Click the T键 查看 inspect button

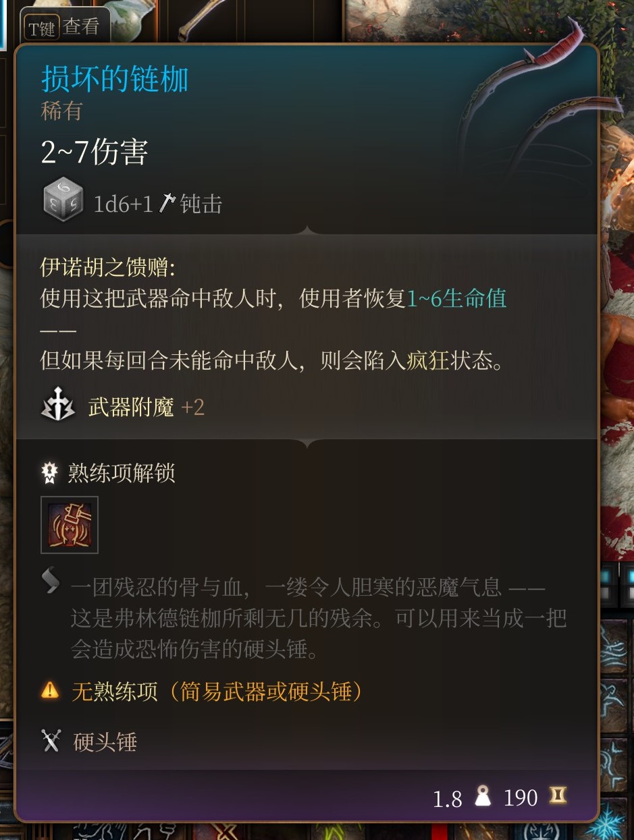pyautogui.click(x=63, y=28)
